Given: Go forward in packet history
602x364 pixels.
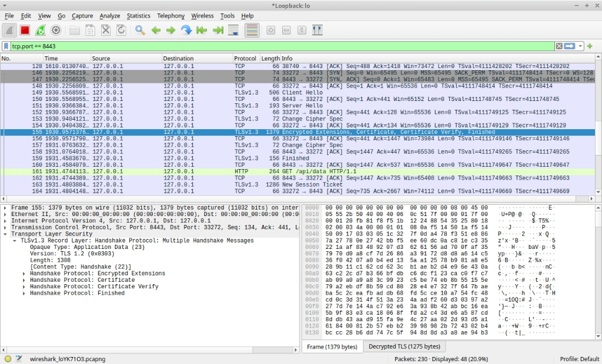Looking at the screenshot, I should 171,31.
